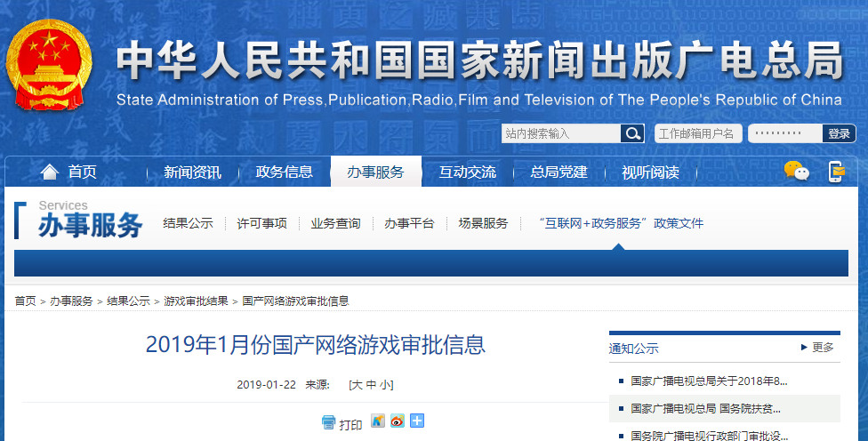Open 游戏审批结果 breadcrumb link
This screenshot has height=441, width=868.
tap(196, 301)
